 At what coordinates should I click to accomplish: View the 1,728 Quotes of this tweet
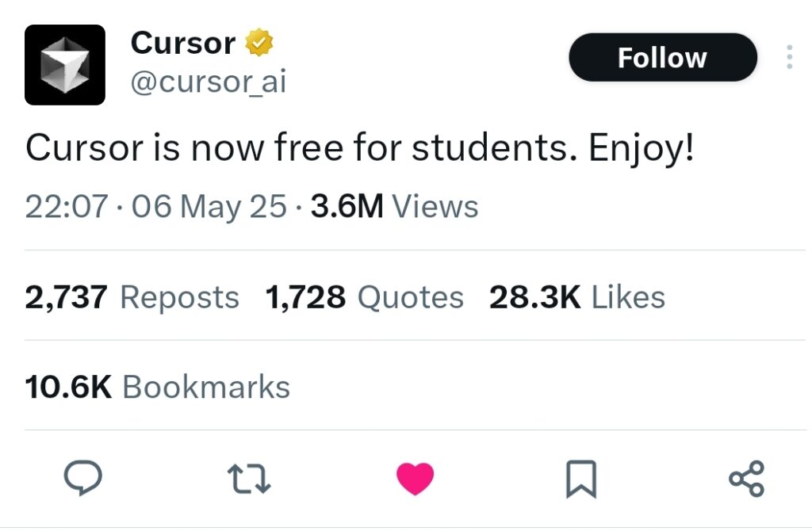pyautogui.click(x=363, y=296)
